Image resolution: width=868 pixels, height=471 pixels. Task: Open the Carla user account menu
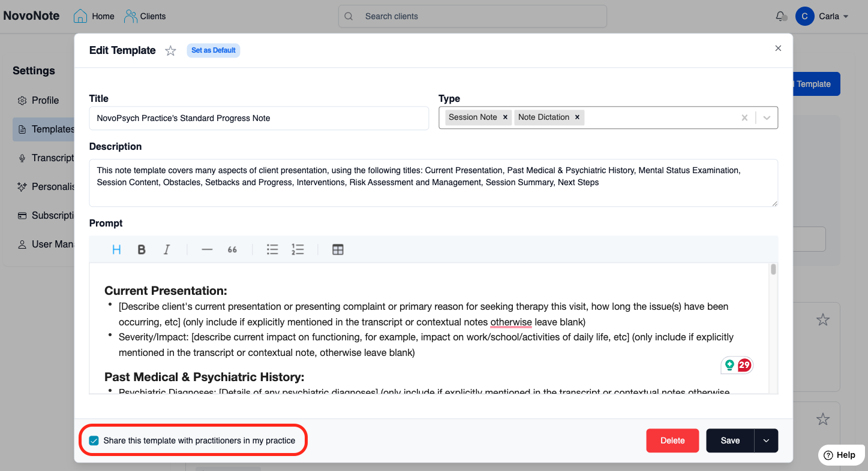point(822,16)
